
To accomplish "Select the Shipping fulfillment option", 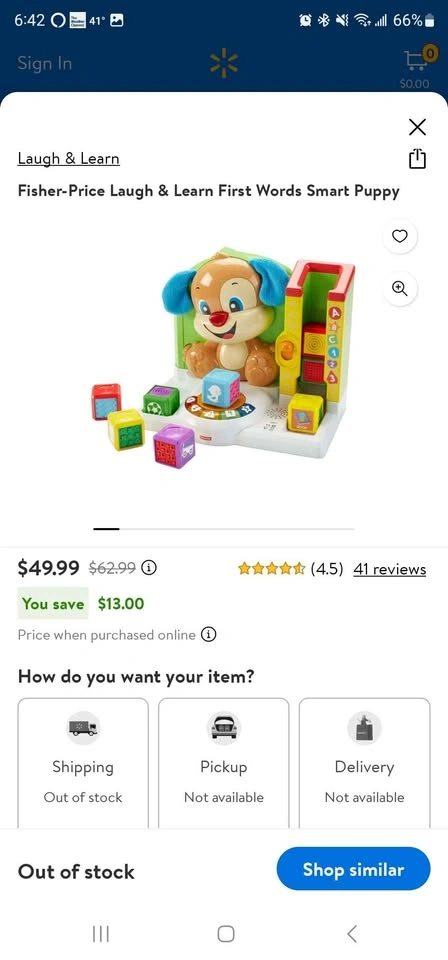I will (x=83, y=763).
